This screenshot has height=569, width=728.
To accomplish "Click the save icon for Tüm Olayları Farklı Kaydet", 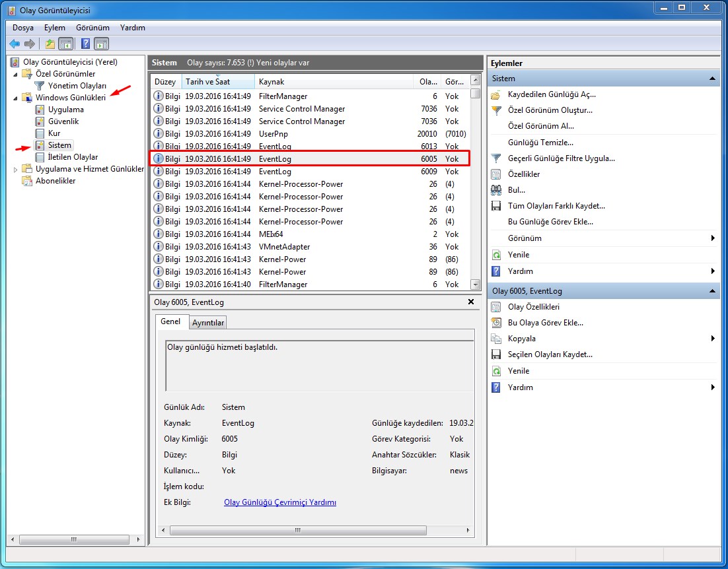I will (x=496, y=206).
